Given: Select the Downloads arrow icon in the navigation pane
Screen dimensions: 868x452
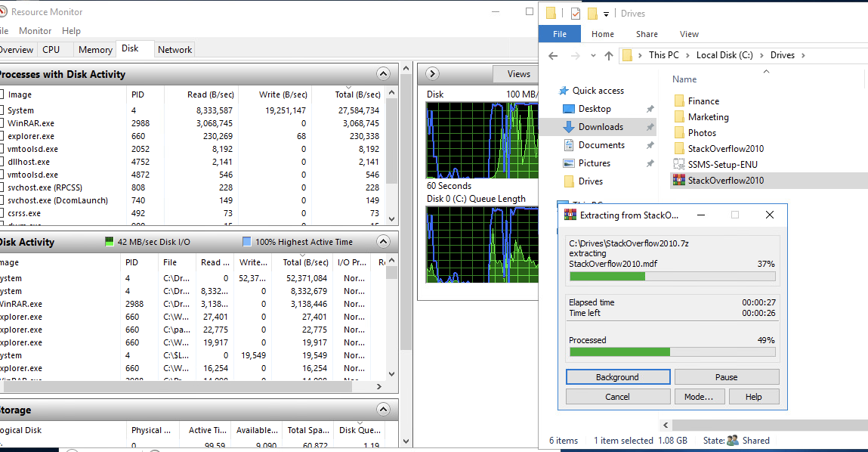Looking at the screenshot, I should tap(569, 127).
